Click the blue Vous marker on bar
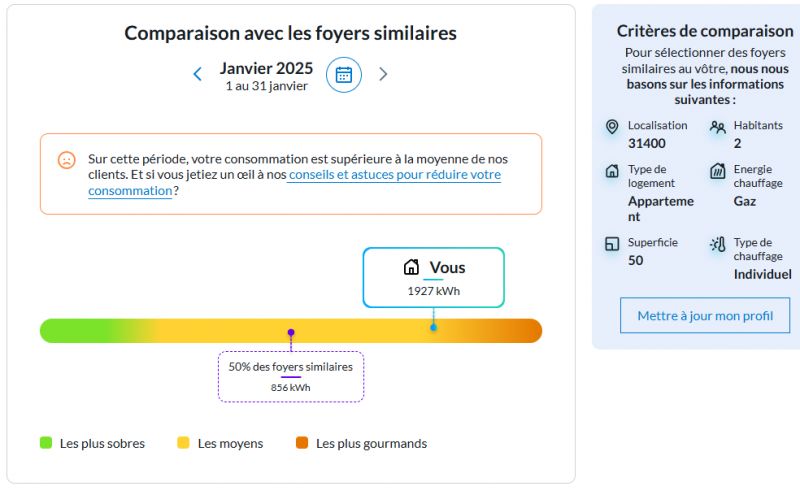800x495 pixels. point(433,327)
